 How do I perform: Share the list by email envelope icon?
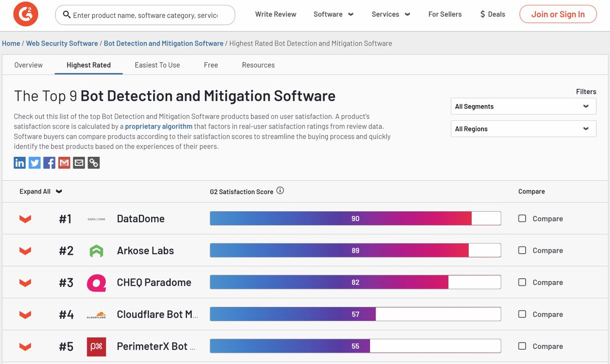pyautogui.click(x=79, y=162)
